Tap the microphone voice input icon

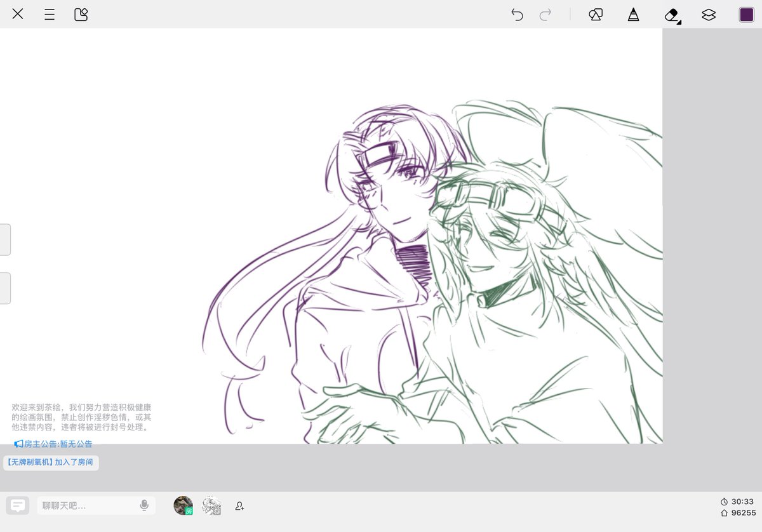[144, 505]
